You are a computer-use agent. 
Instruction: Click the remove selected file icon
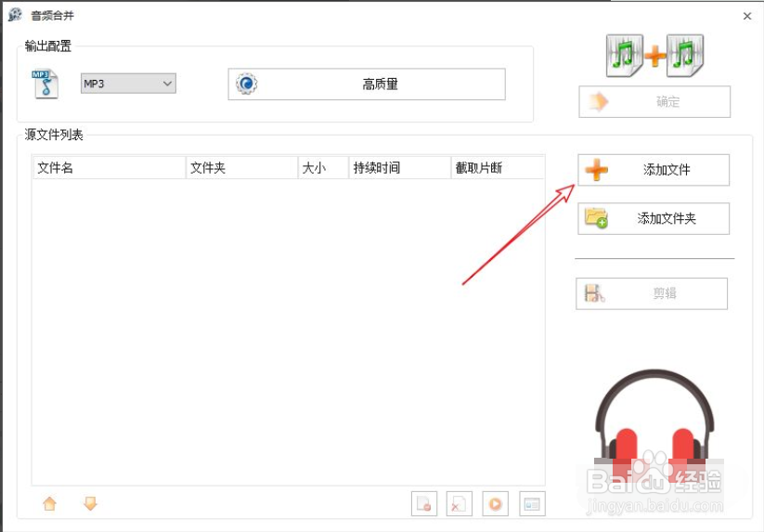424,504
